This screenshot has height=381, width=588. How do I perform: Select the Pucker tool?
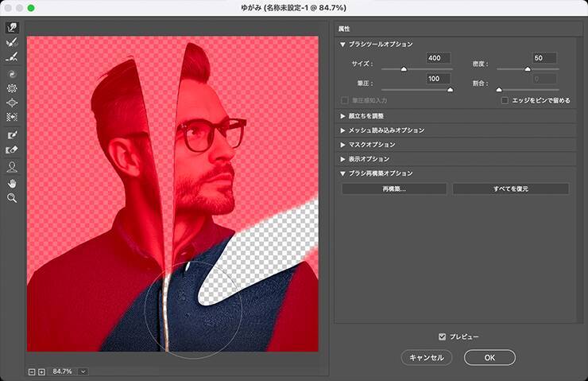[12, 88]
